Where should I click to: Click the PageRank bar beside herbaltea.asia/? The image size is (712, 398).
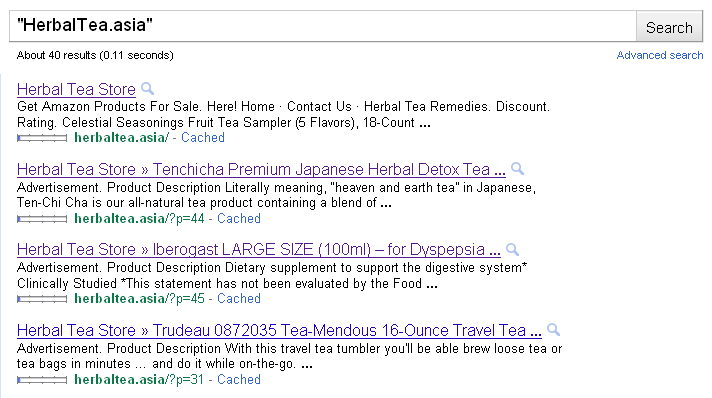coord(42,138)
